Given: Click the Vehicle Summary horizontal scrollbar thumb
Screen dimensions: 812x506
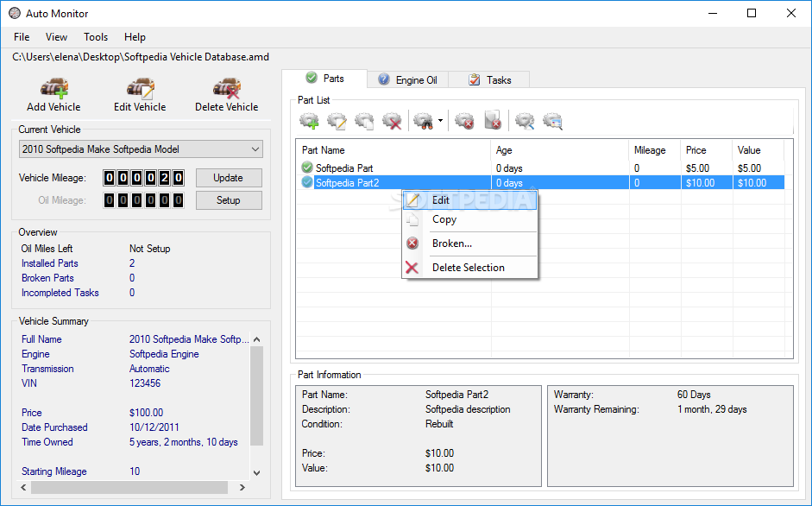Looking at the screenshot, I should [x=129, y=487].
